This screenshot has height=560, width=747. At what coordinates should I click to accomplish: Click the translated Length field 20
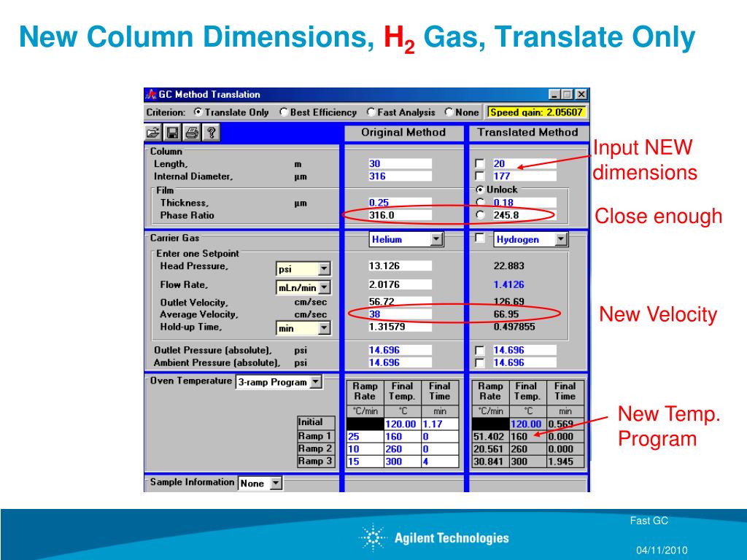click(524, 164)
